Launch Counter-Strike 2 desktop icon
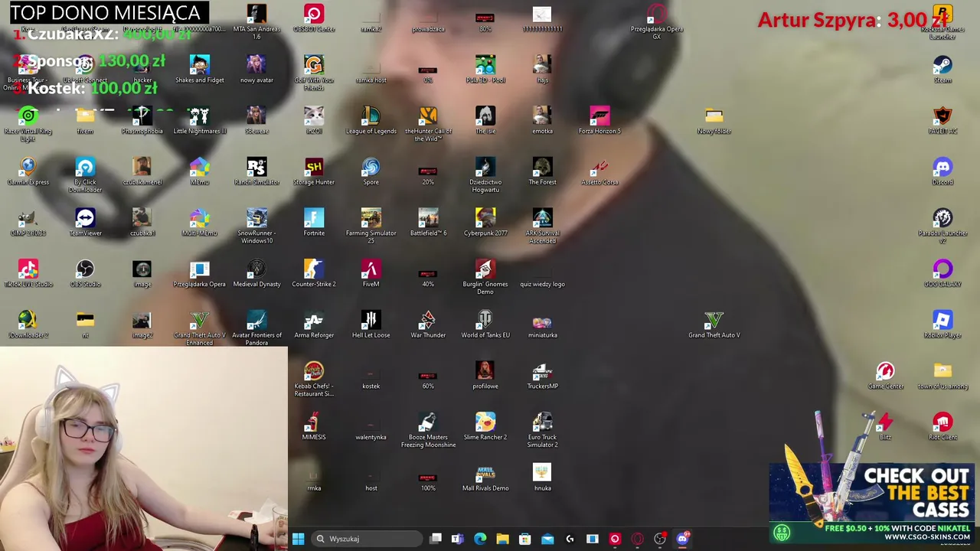Screen dimensions: 980x551 [314, 274]
